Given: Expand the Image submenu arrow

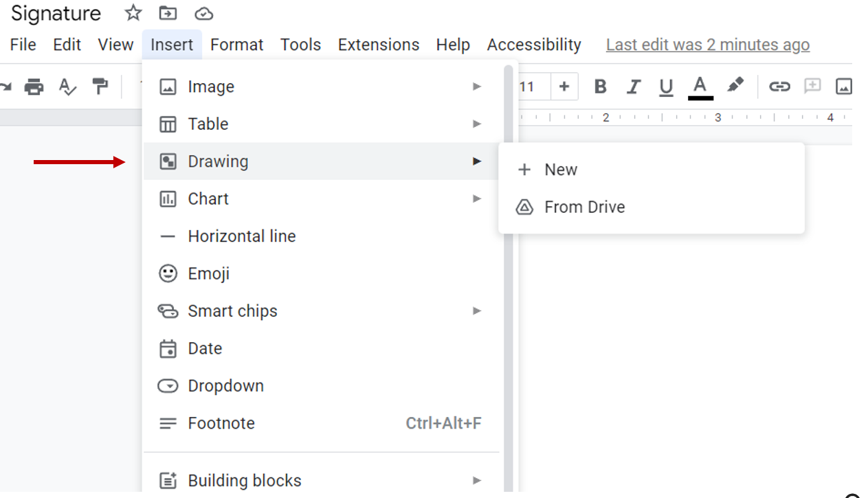Looking at the screenshot, I should (x=476, y=87).
